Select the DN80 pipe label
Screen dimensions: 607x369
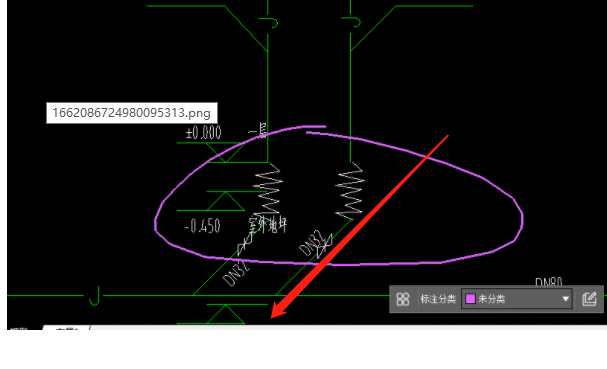point(549,282)
